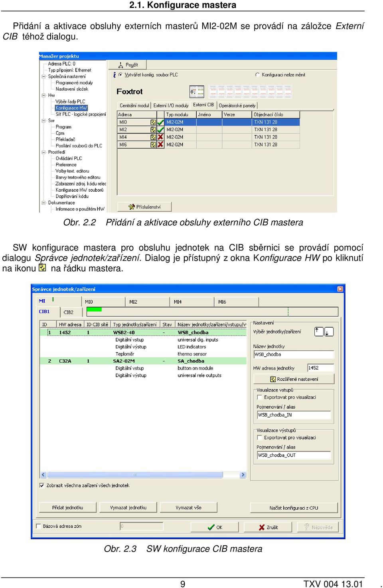Screen dimensions: 383x588
Task: Switch to the 'Externí I/O moduly' tab
Action: (171, 105)
